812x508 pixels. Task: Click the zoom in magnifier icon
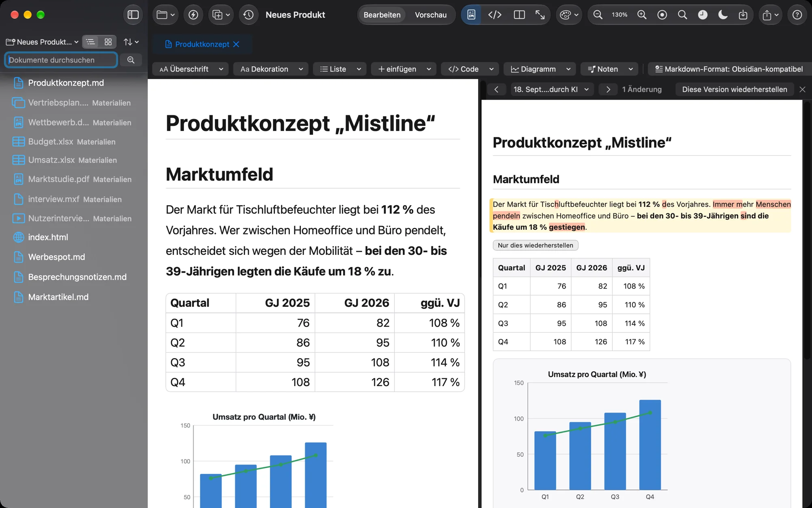641,15
